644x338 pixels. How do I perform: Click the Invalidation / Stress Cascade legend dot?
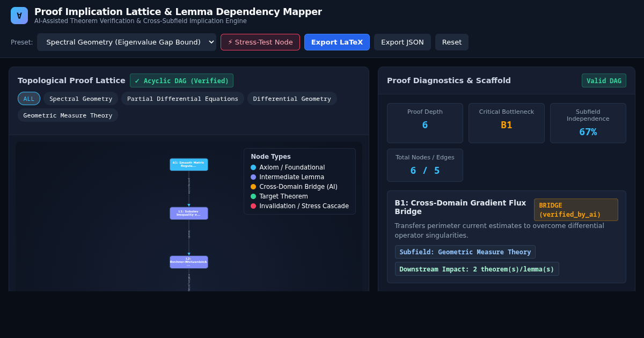click(253, 206)
